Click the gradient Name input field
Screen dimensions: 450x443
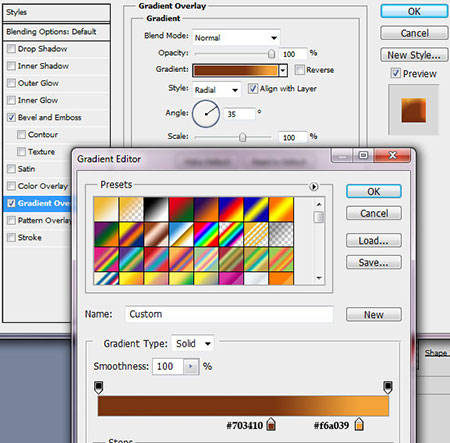coord(229,314)
